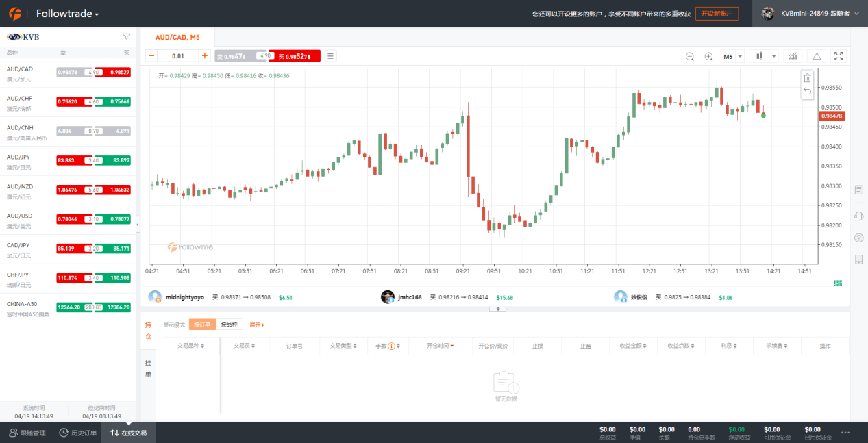This screenshot has width=868, height=443.
Task: Click the three-dots more menu in status bar
Action: [845, 433]
